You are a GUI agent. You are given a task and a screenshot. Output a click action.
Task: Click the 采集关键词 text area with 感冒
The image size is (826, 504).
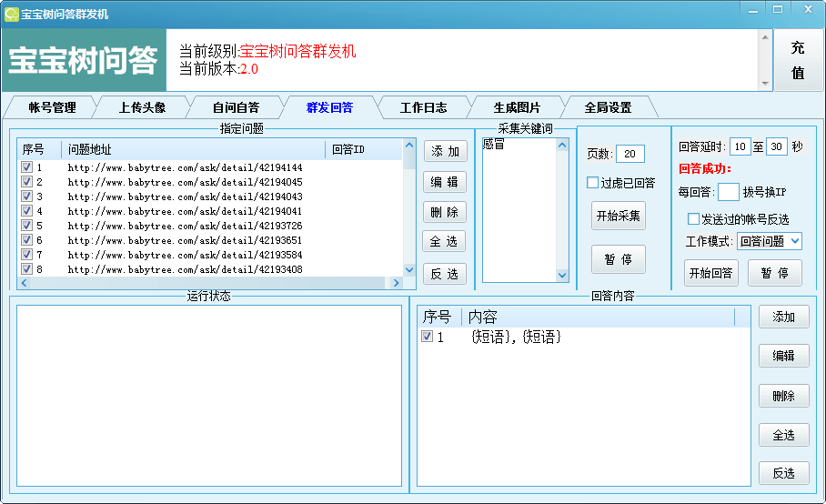tap(519, 211)
